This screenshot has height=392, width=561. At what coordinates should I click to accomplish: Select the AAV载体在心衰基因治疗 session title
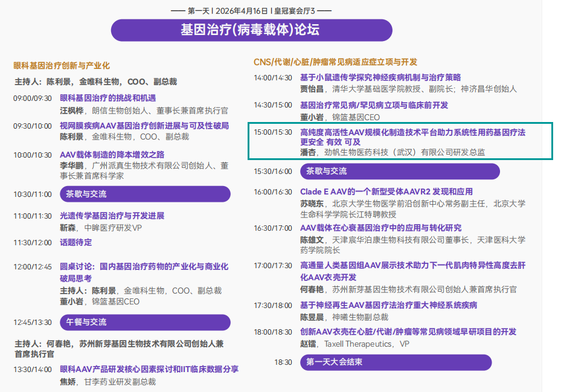click(381, 228)
